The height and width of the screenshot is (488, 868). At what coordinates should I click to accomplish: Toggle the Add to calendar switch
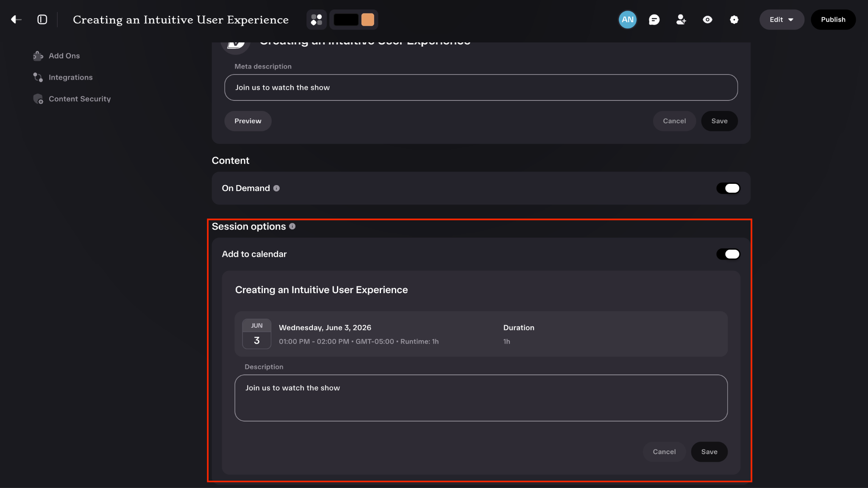728,254
